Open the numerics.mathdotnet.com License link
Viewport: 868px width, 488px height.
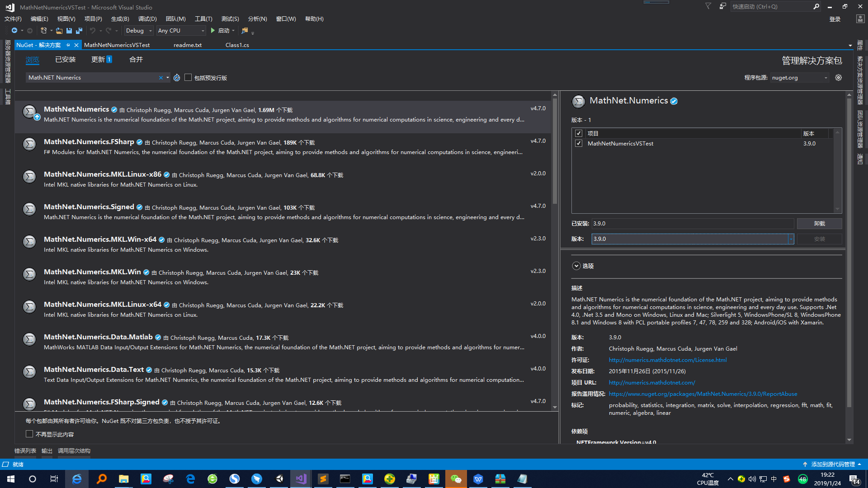668,360
